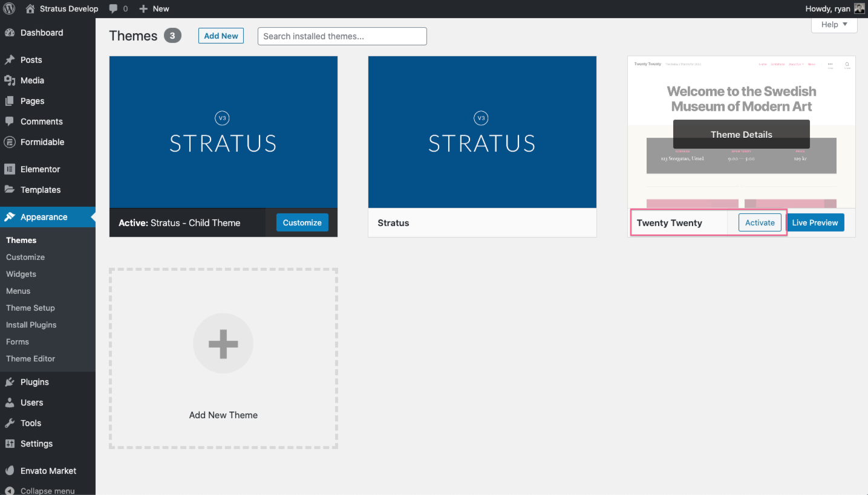Open Comments in the sidebar menu

(x=48, y=121)
